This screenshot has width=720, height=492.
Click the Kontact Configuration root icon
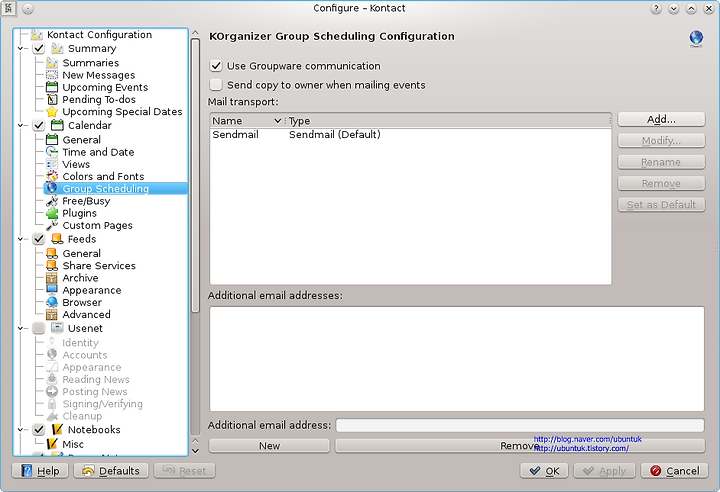pos(36,34)
